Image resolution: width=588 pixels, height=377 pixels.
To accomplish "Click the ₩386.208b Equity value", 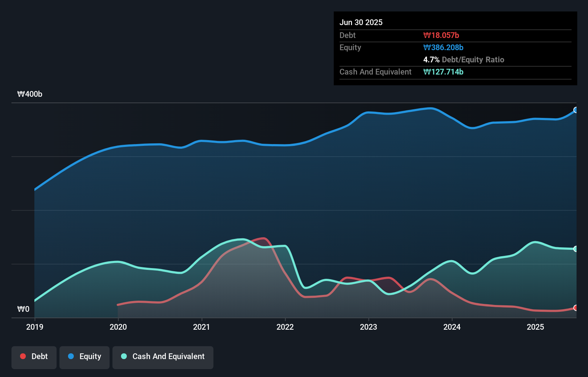I will [x=443, y=47].
